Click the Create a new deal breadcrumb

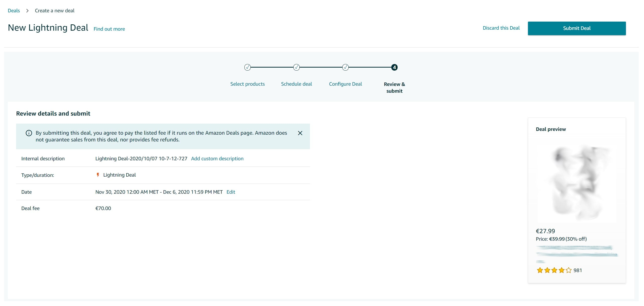click(x=55, y=11)
